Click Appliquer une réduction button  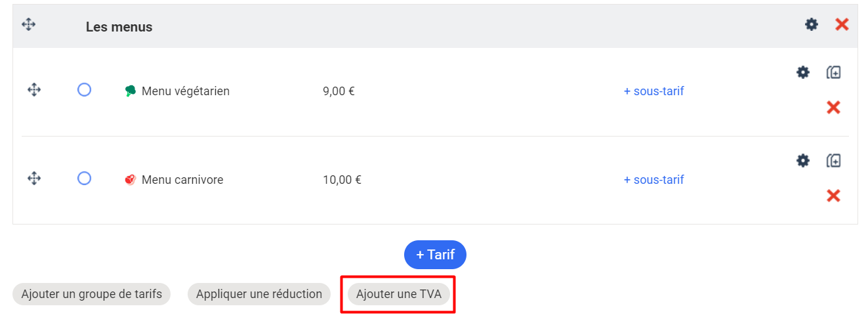click(259, 294)
